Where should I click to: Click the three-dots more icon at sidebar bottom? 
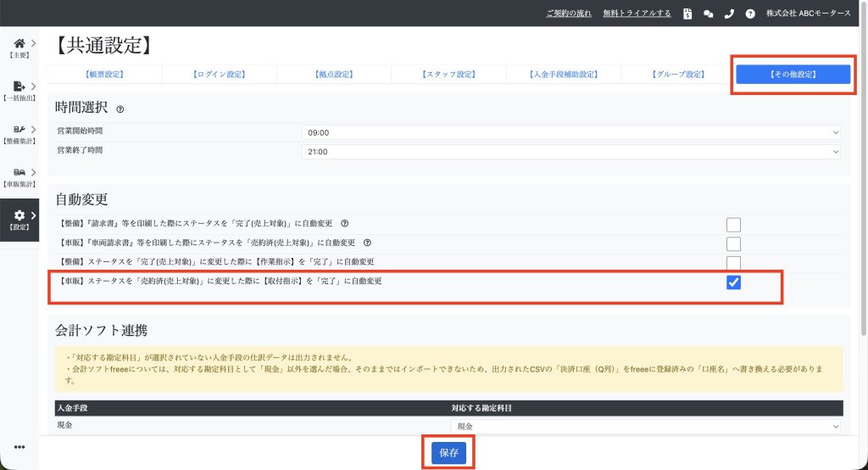click(19, 447)
